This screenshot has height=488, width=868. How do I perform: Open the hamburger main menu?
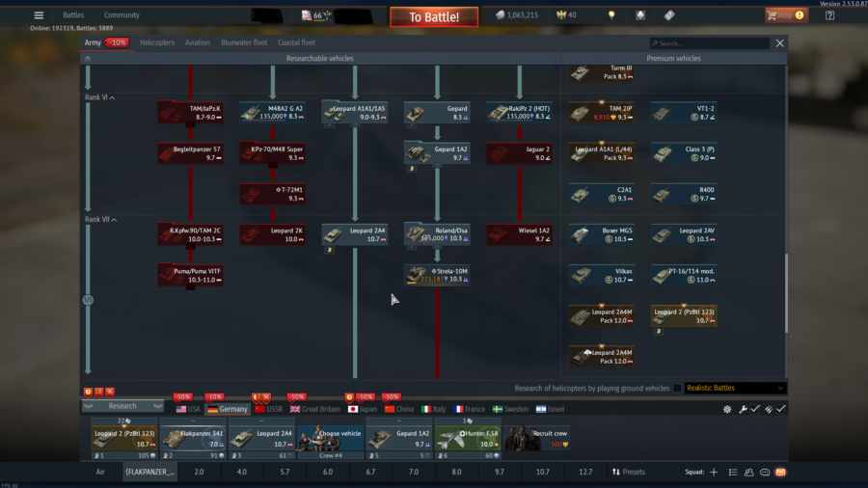39,15
